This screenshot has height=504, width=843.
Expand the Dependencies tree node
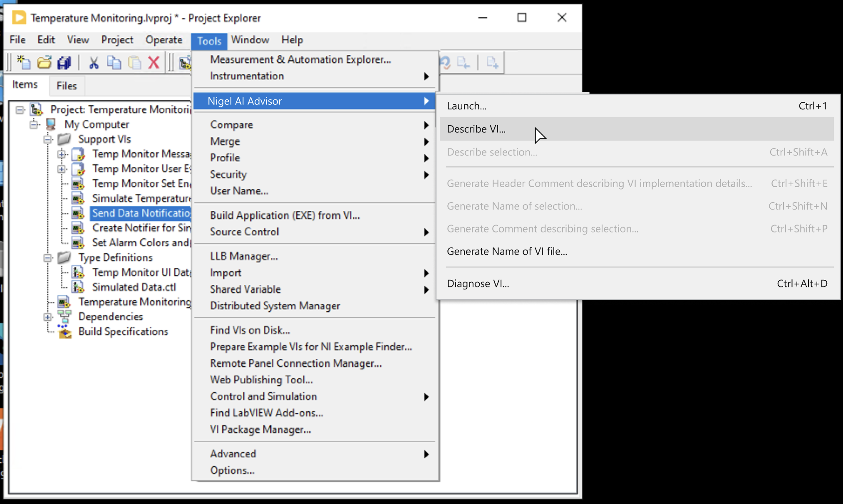[x=48, y=317]
